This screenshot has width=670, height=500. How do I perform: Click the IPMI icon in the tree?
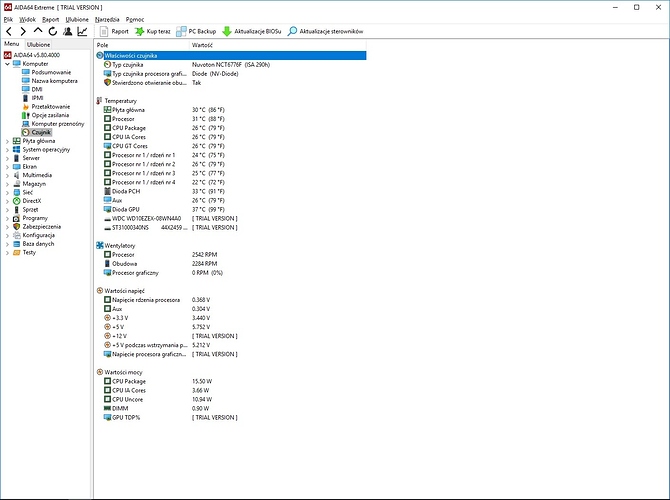point(26,98)
